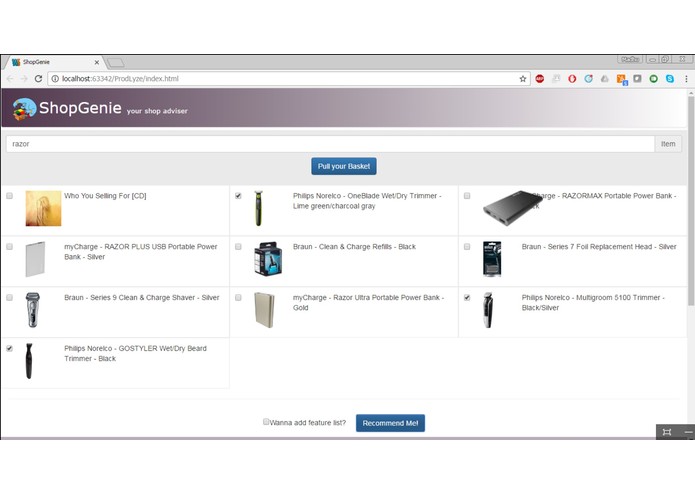This screenshot has width=695, height=494.
Task: Open the Chrome three-dot menu
Action: (686, 79)
